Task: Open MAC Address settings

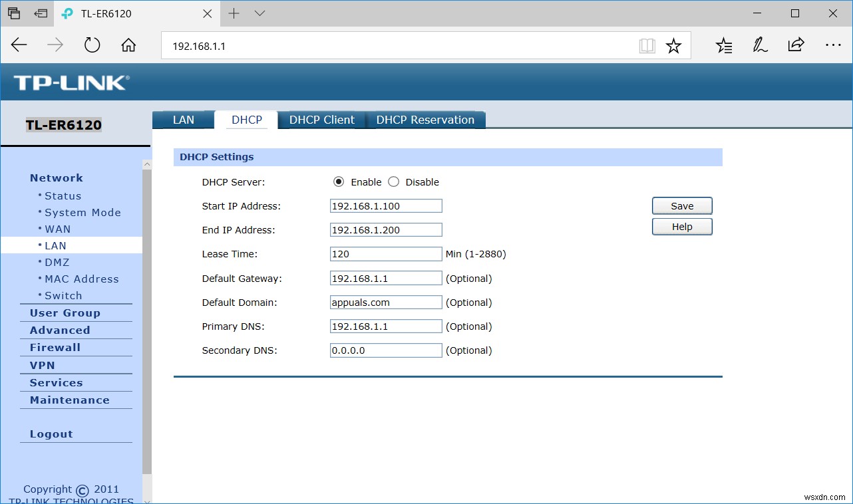Action: click(81, 279)
